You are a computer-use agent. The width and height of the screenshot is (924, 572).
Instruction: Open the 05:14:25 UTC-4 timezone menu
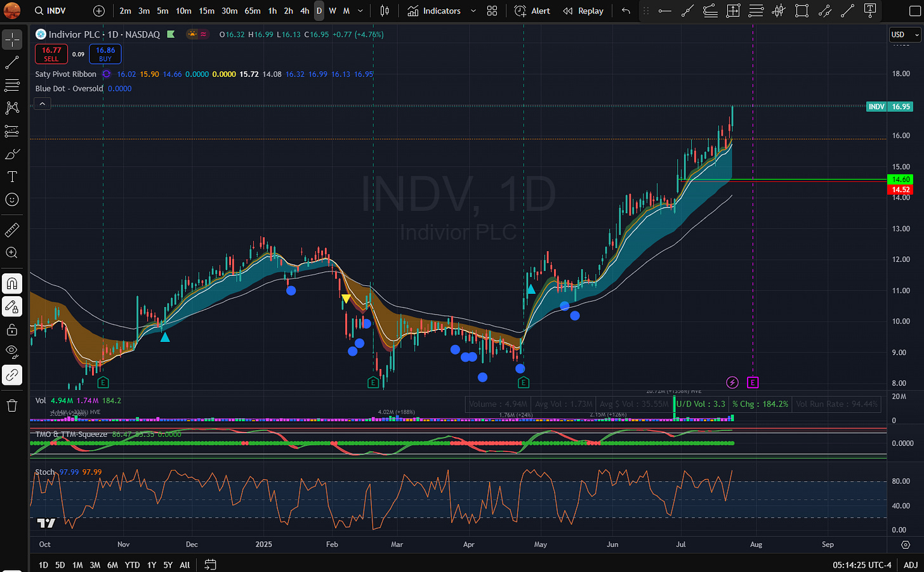(862, 564)
